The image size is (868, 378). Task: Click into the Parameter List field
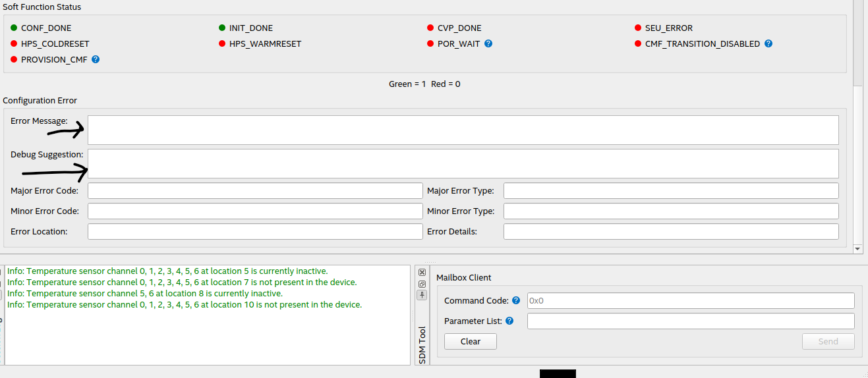[x=690, y=321]
